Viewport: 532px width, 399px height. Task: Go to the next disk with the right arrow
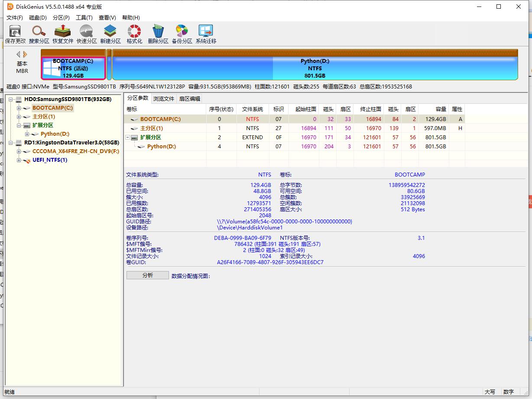[25, 54]
